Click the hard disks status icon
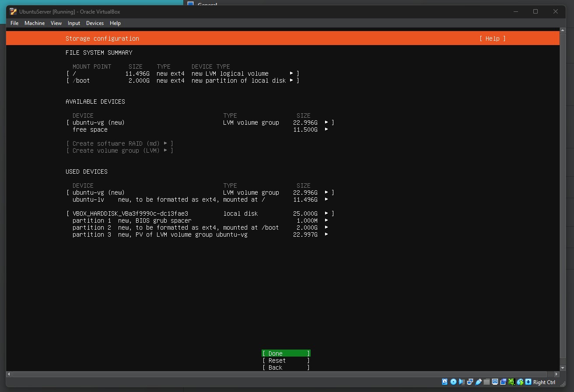Viewport: 574px width, 392px height. coord(445,382)
